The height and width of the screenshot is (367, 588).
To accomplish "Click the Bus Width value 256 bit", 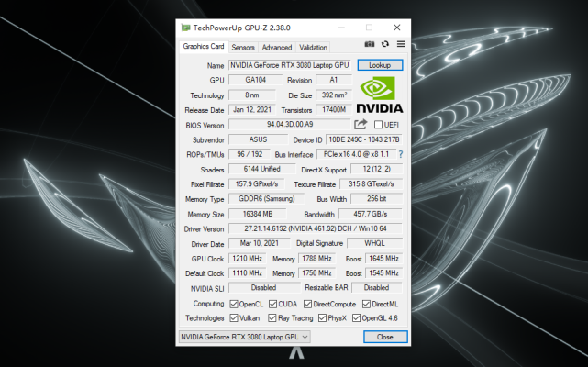I will pos(376,199).
